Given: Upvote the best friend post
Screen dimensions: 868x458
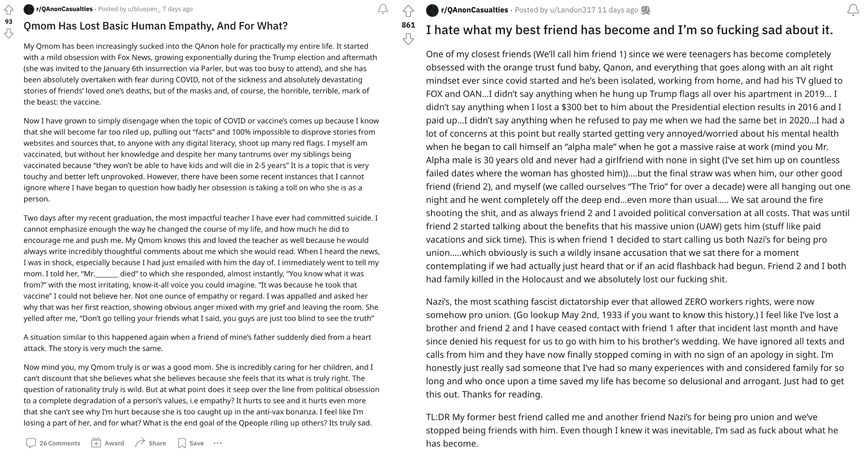Looking at the screenshot, I should [x=408, y=11].
